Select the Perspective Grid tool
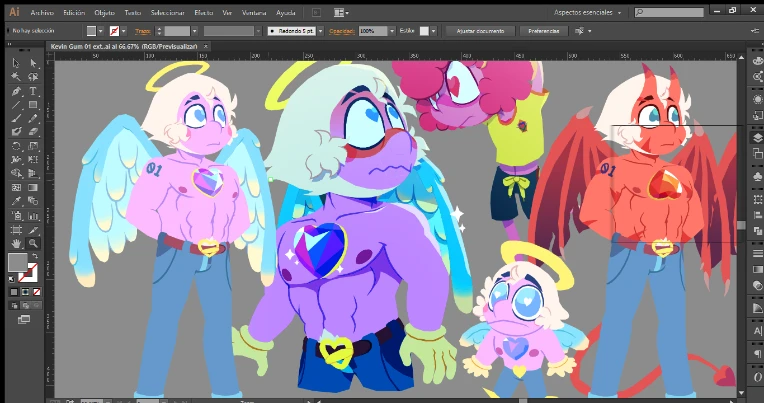The image size is (764, 403). pos(33,173)
